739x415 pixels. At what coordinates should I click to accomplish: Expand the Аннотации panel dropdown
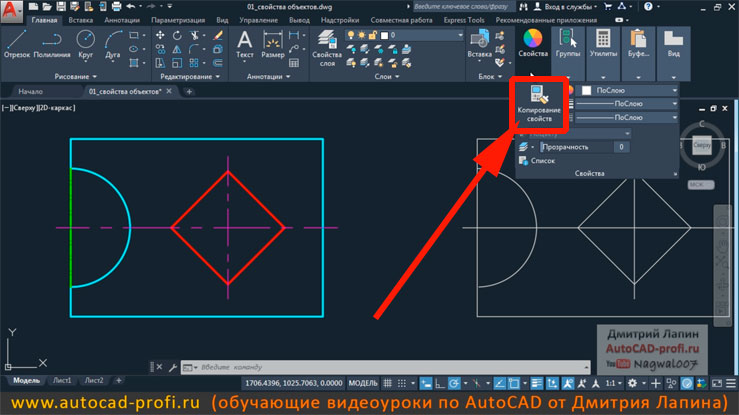269,76
